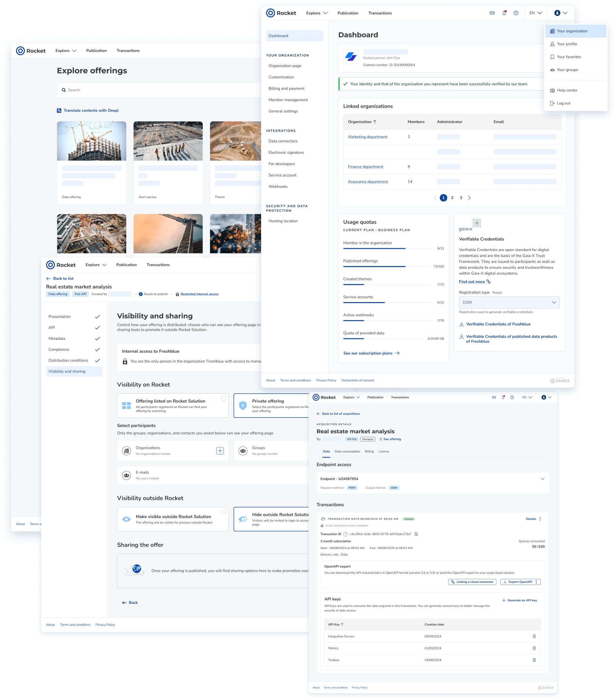
Task: Open the notifications bell
Action: 504,13
